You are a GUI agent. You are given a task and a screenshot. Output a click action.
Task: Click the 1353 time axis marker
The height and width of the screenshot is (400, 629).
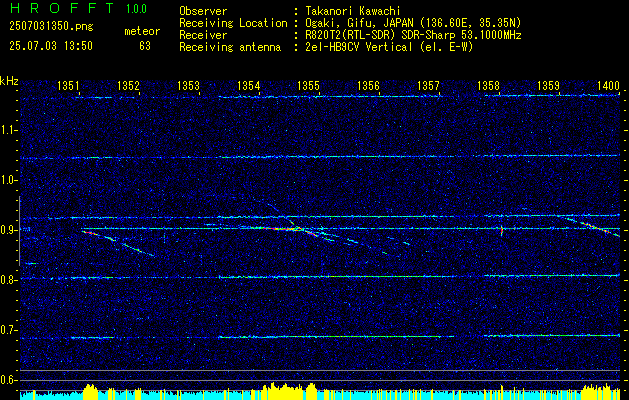[188, 85]
